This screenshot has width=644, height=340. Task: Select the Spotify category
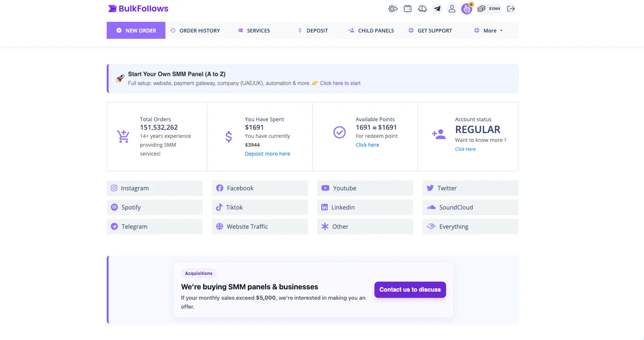pos(155,207)
